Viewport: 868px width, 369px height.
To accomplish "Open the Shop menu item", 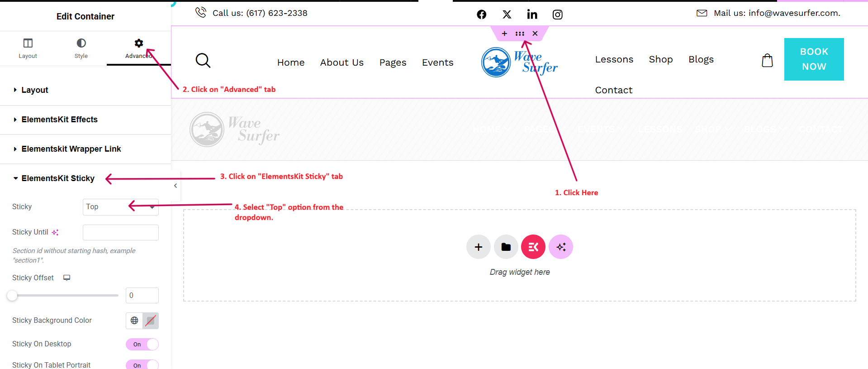I will point(661,59).
